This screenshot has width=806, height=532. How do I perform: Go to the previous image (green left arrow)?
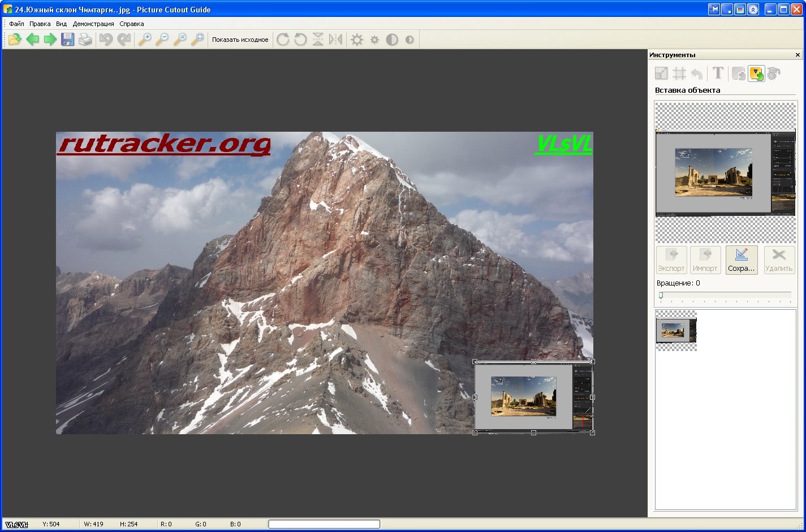(33, 40)
